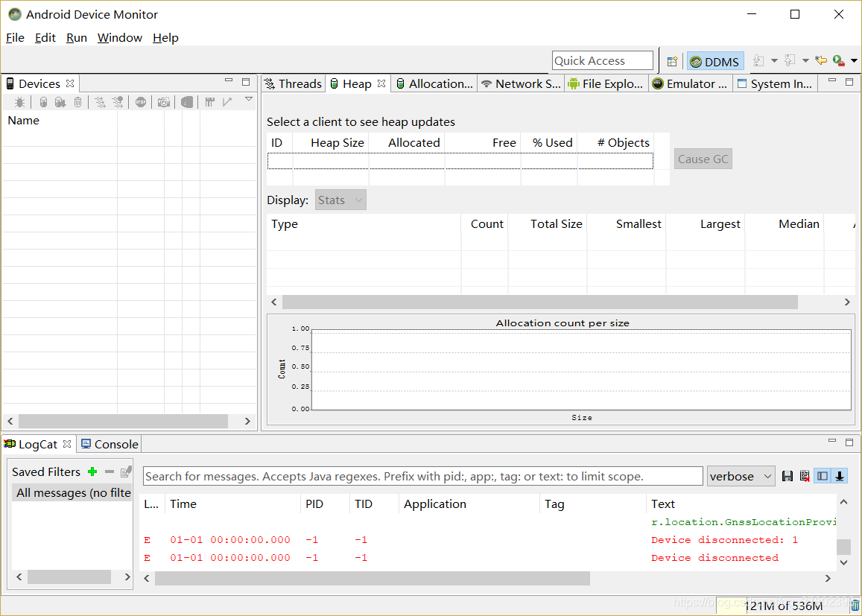862x616 pixels.
Task: Click the Cause GC trash can icon
Action: click(78, 102)
